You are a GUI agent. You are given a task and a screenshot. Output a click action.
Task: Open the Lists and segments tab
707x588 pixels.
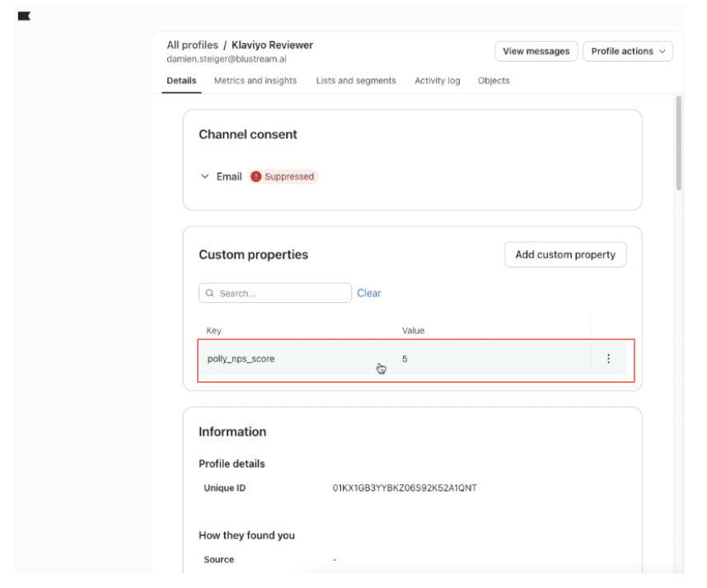[356, 81]
